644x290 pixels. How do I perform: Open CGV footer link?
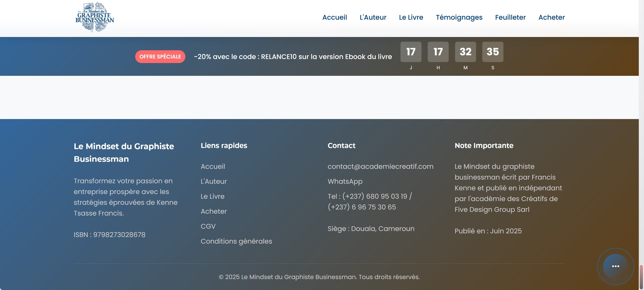click(x=208, y=226)
